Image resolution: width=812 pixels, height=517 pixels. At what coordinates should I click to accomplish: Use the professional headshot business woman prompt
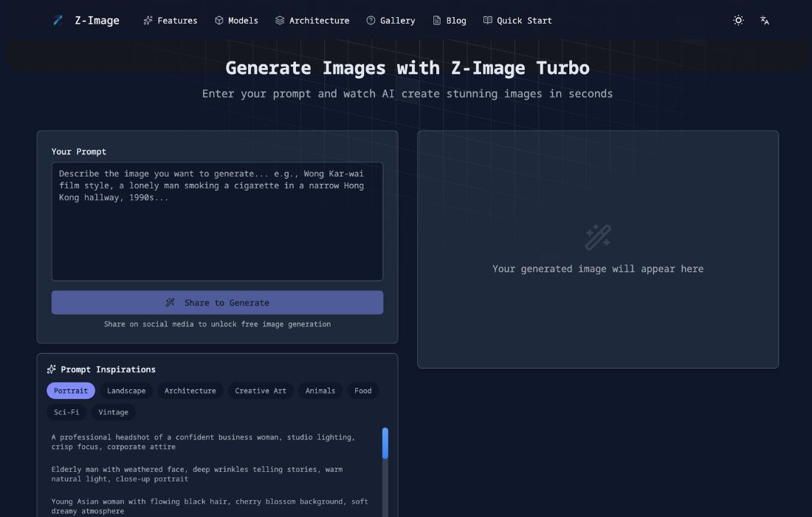coord(203,442)
